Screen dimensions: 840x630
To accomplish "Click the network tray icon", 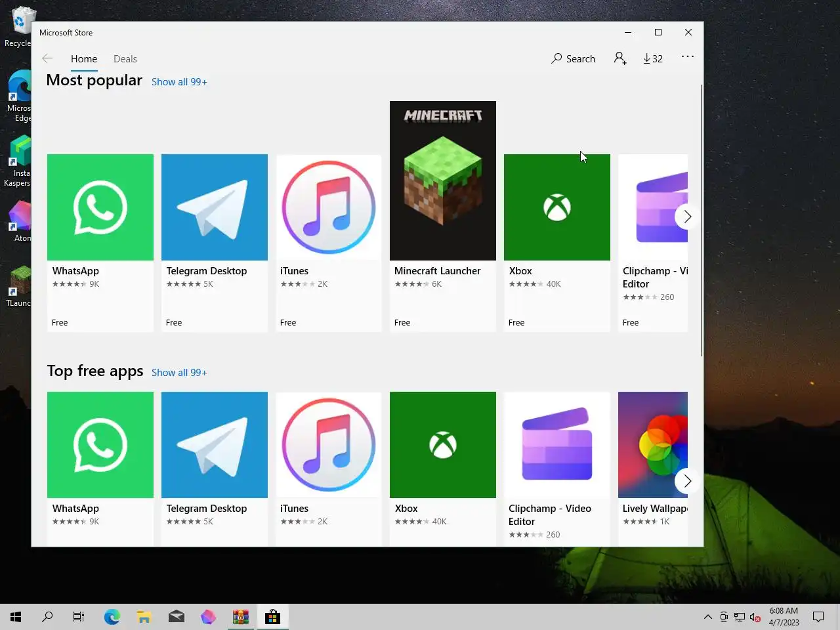I will coord(740,617).
